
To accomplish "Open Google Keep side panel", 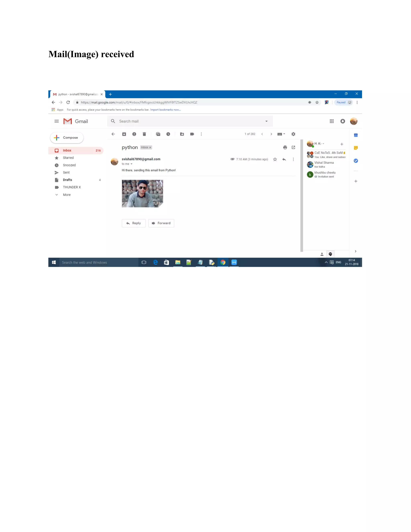I will click(x=356, y=148).
